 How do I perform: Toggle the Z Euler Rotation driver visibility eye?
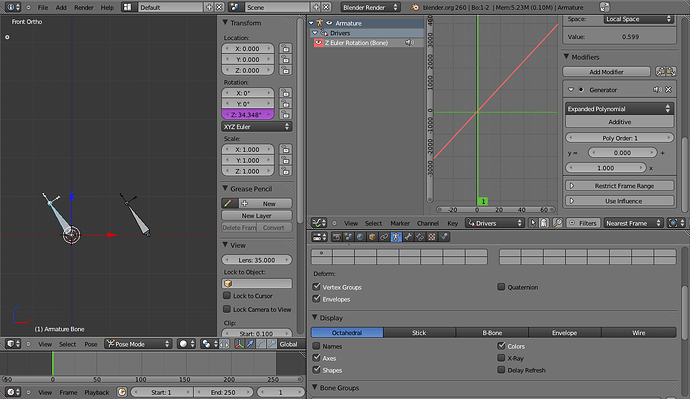click(318, 43)
